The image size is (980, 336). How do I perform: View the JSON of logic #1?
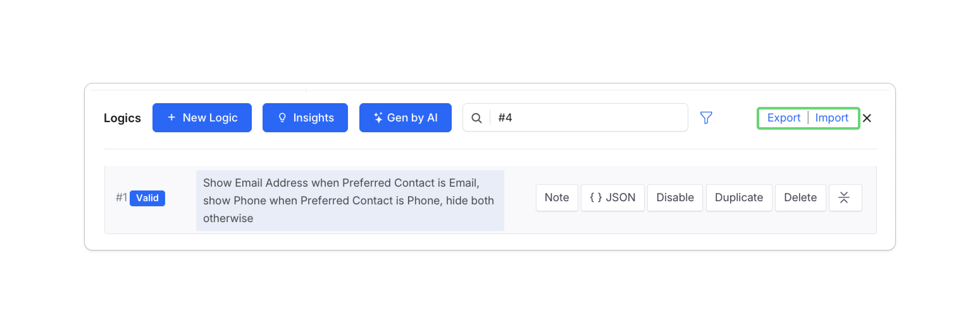(612, 197)
